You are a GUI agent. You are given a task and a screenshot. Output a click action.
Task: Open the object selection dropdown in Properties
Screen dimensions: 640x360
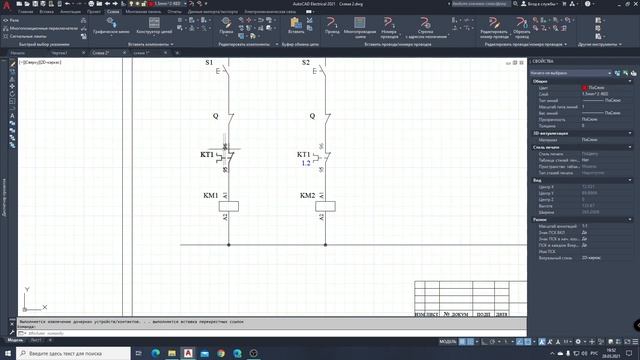pos(570,73)
